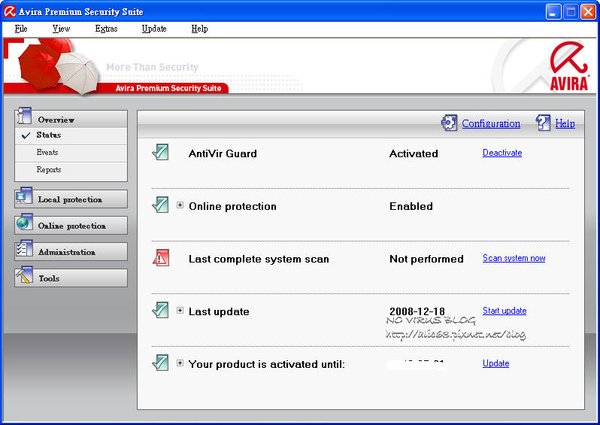Click the red warning icon for system scan

[161, 258]
